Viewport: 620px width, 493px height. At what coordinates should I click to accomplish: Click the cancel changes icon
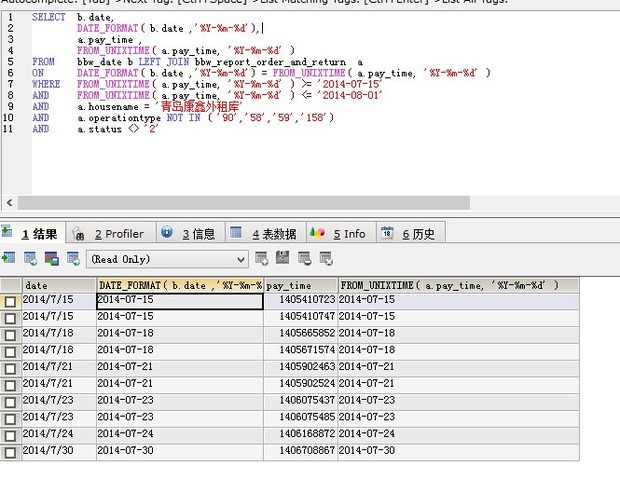pyautogui.click(x=326, y=259)
